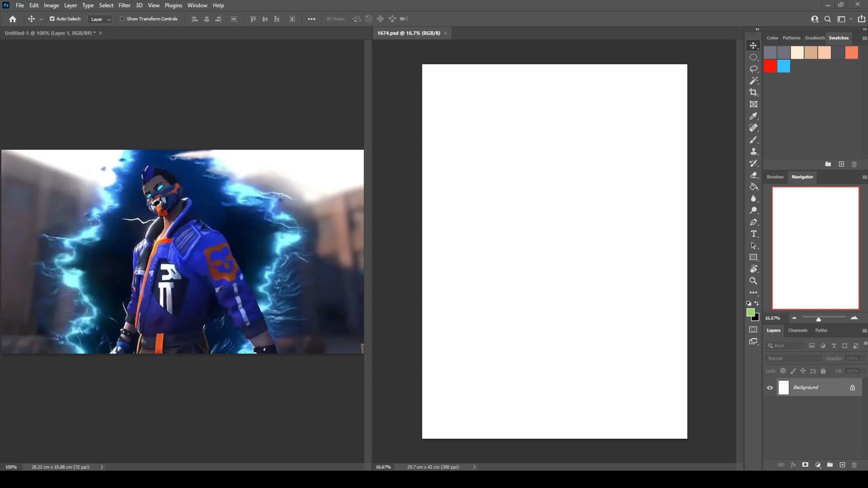Screen dimensions: 868x488
Task: Click the light blue swatch
Action: click(x=784, y=66)
